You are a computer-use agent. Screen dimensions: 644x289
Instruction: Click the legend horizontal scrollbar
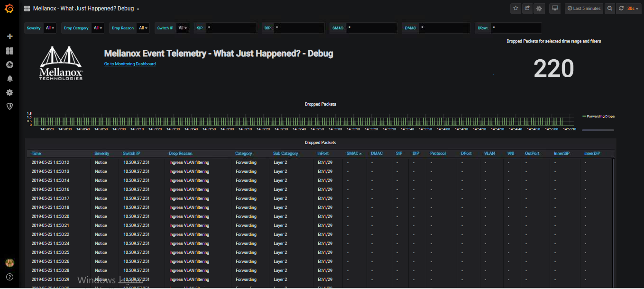point(598,130)
